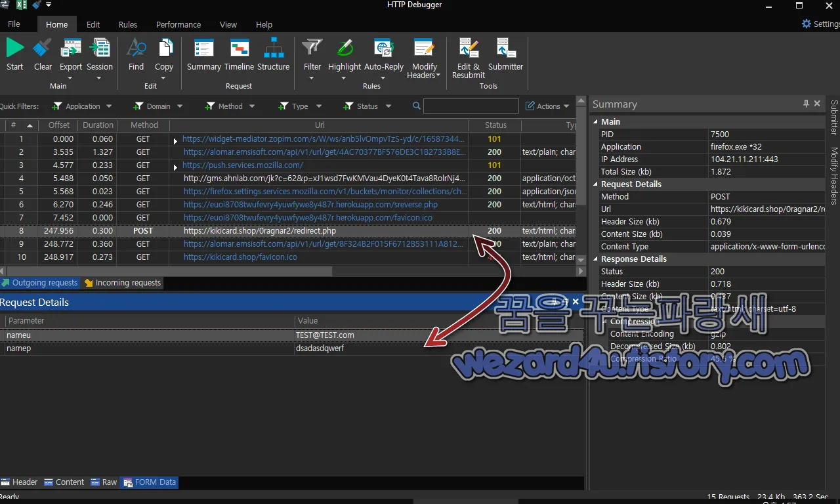Select the herokuapp.com sreverse.php request
Viewport: 840px width, 504px height.
coord(288,205)
